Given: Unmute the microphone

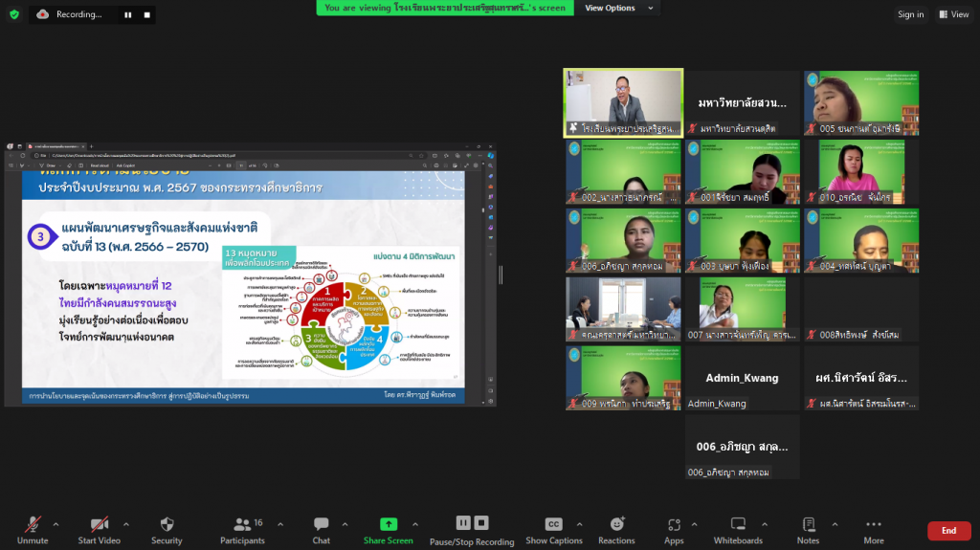Looking at the screenshot, I should pos(33,529).
